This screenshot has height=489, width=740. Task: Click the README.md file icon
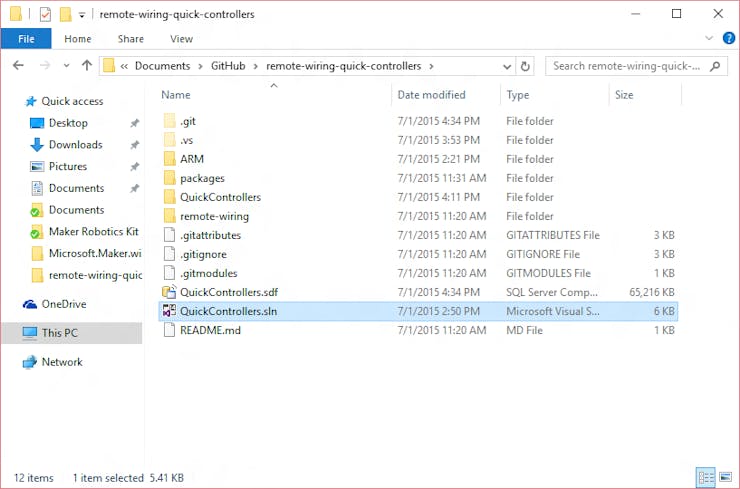[x=169, y=330]
